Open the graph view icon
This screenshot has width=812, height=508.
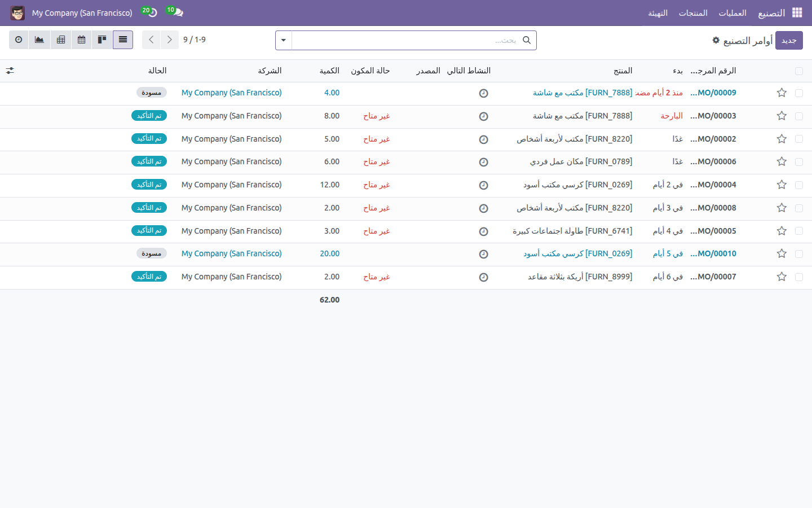[x=39, y=40]
